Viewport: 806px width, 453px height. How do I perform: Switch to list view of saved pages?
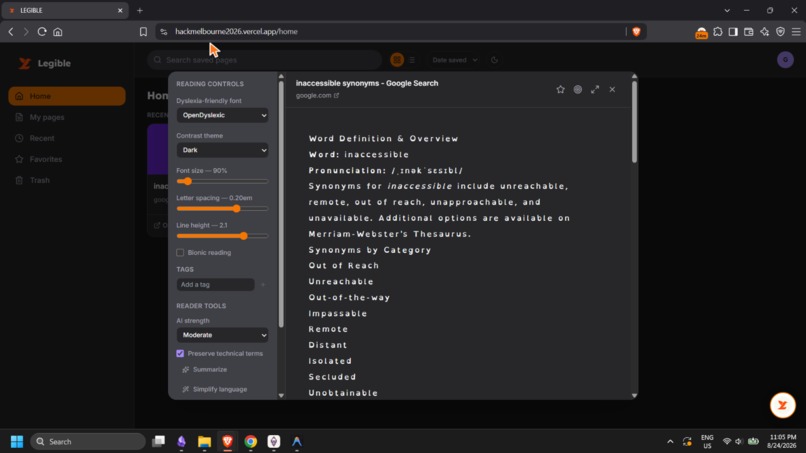(412, 60)
